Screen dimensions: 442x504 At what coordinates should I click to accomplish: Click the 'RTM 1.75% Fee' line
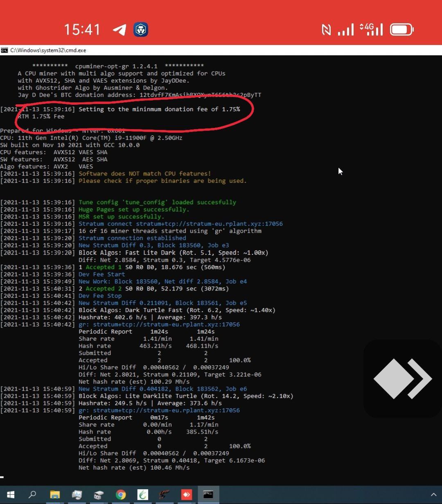click(x=41, y=116)
